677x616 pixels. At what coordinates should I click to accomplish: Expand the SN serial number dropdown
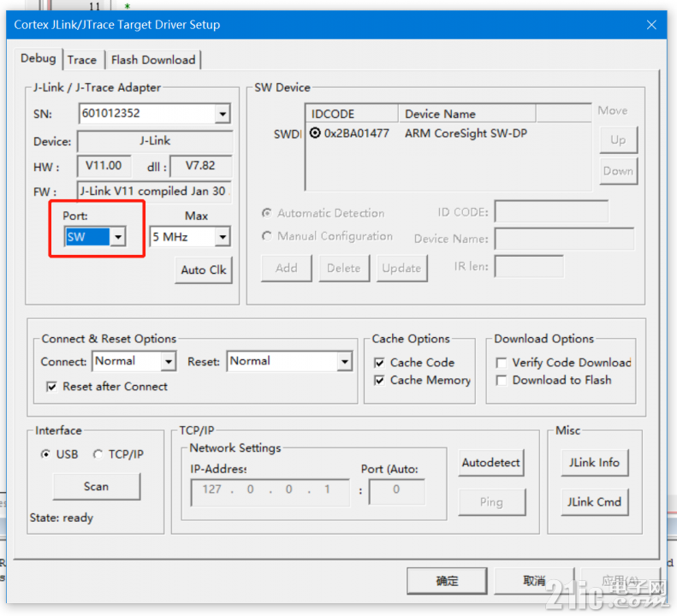(223, 114)
